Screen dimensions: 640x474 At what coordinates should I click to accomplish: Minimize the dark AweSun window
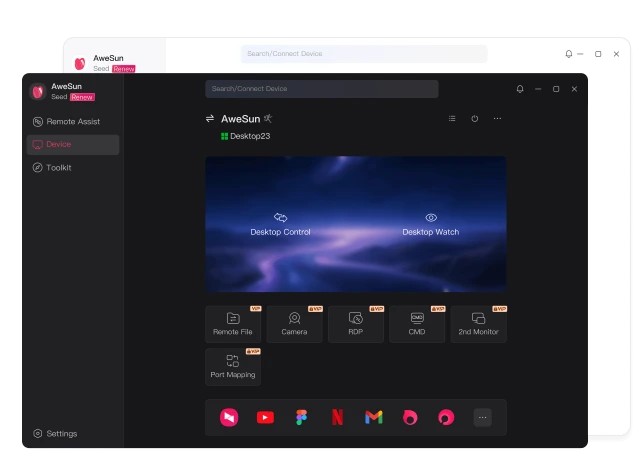click(x=538, y=89)
